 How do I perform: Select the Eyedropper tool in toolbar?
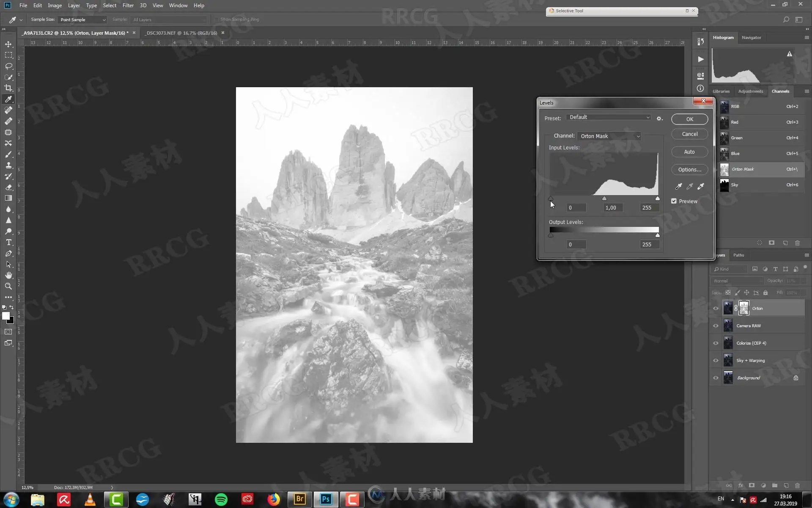pyautogui.click(x=8, y=99)
